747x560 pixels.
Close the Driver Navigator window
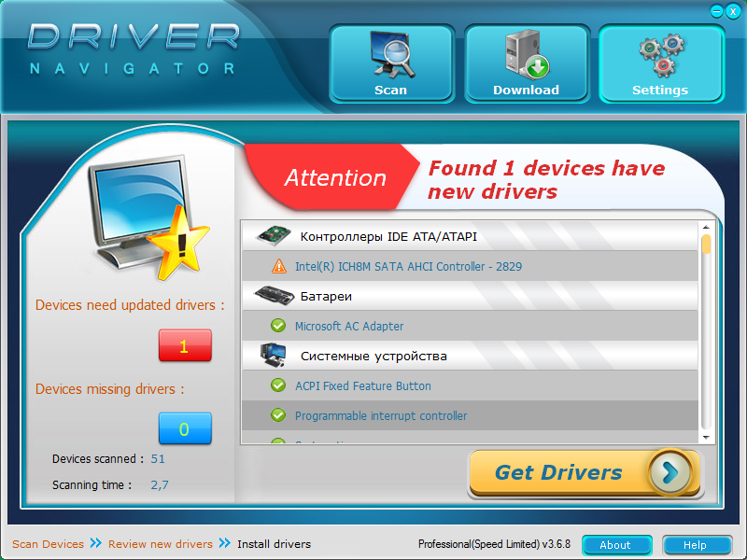point(733,11)
